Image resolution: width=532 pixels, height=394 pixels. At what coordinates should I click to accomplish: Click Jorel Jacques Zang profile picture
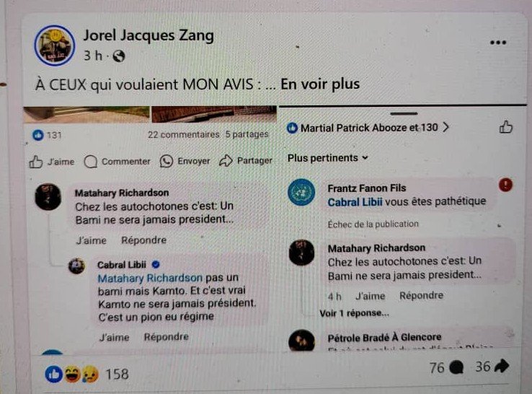click(x=55, y=45)
